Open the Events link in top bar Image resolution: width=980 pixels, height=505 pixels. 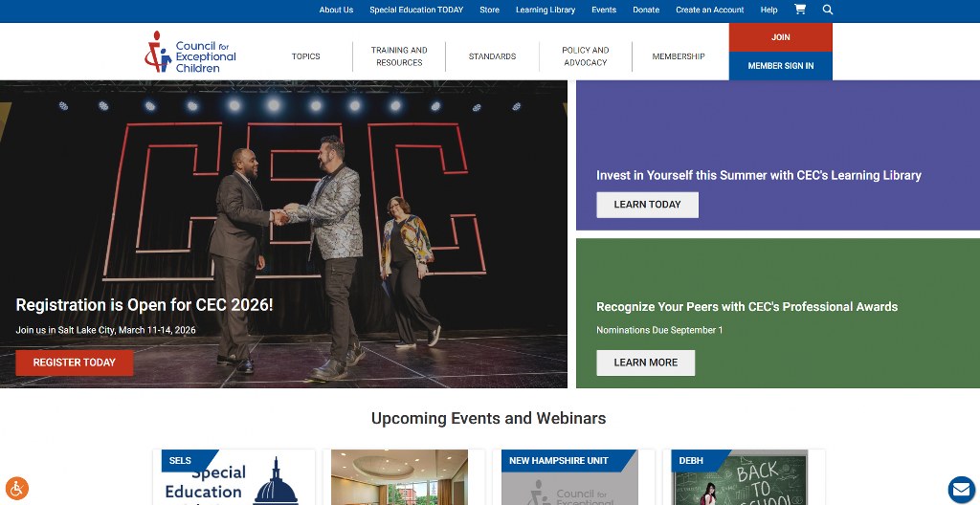pyautogui.click(x=604, y=10)
